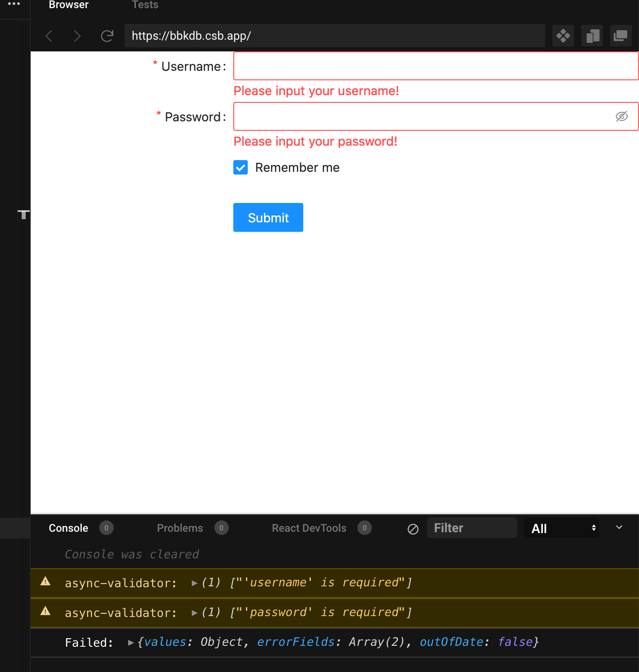This screenshot has width=639, height=672.
Task: Switch to the Problems tab
Action: pos(180,528)
